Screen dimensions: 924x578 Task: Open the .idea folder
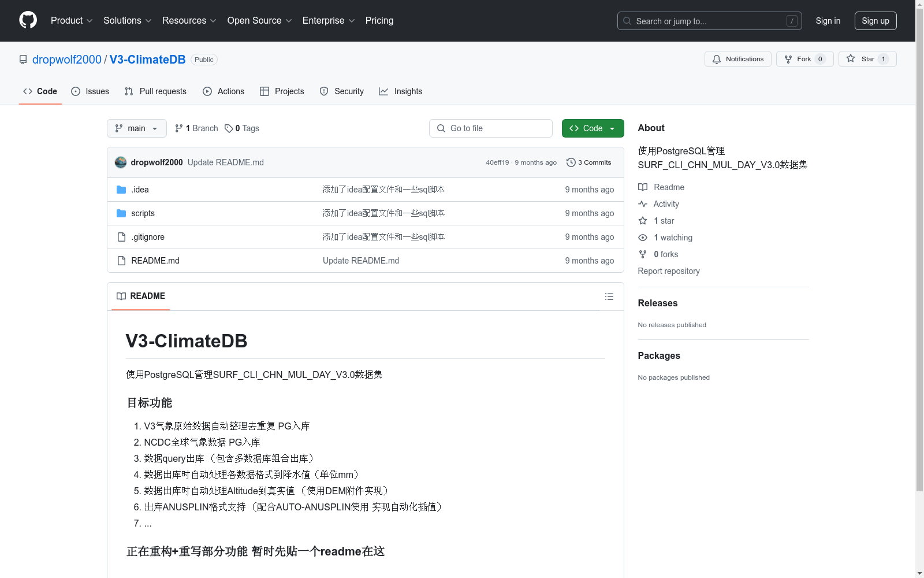coord(140,190)
